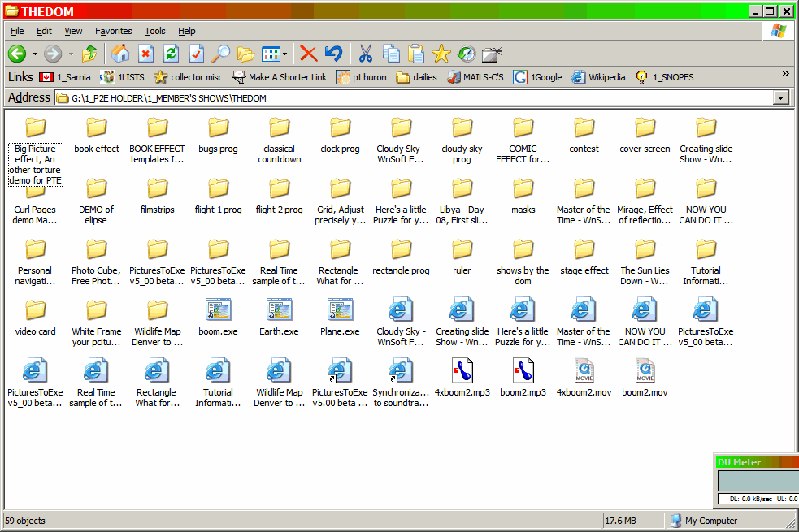Select the boom2.mov movie file
799x532 pixels.
point(645,378)
